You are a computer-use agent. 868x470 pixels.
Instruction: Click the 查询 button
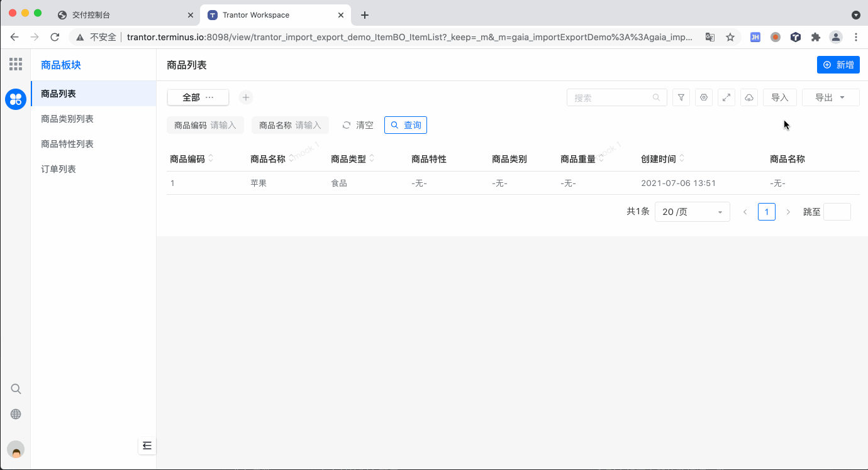point(406,125)
